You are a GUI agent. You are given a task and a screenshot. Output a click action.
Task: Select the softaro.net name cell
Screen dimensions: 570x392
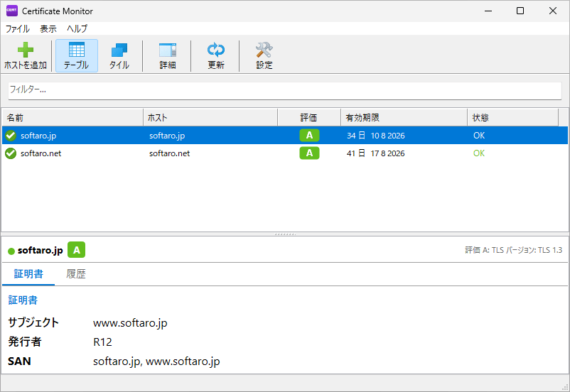41,153
